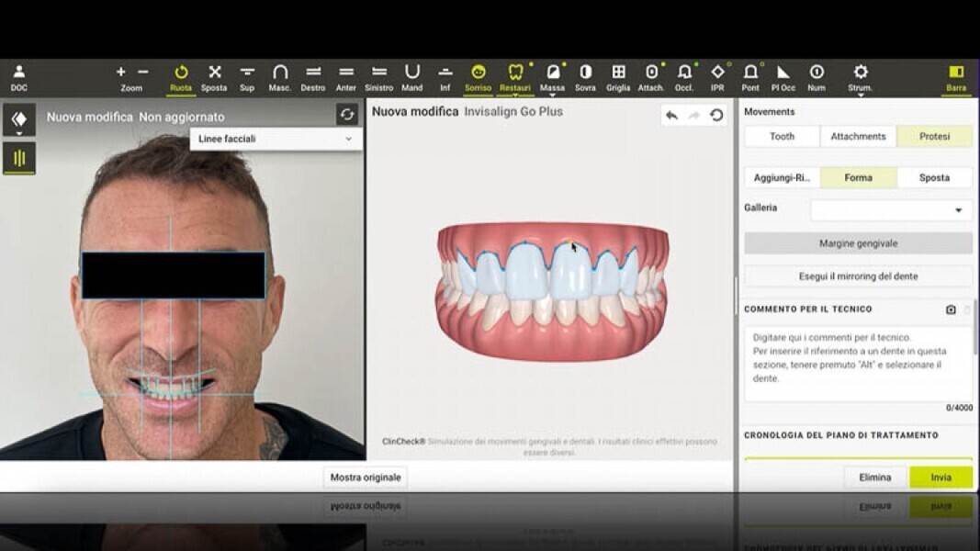Viewport: 980px width, 551px height.
Task: Open the Strum. settings gear
Action: 860,76
